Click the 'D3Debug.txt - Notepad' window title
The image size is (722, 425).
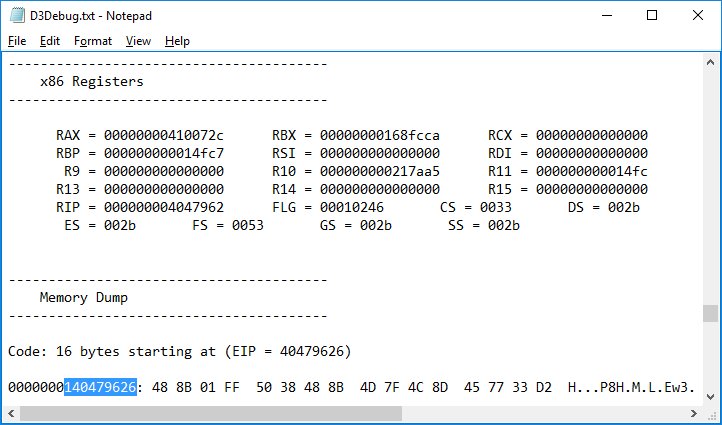click(91, 16)
